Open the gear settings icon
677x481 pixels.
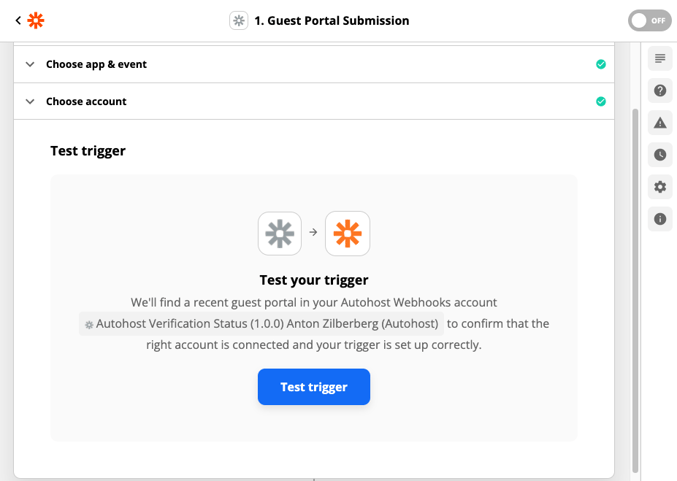660,187
